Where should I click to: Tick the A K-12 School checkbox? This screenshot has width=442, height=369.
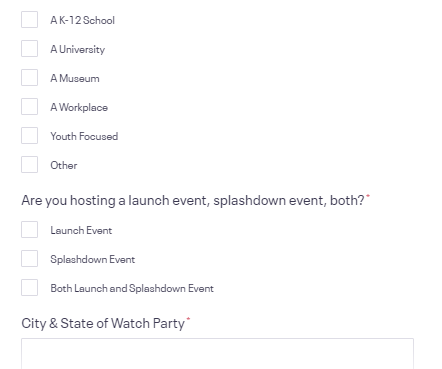point(29,20)
